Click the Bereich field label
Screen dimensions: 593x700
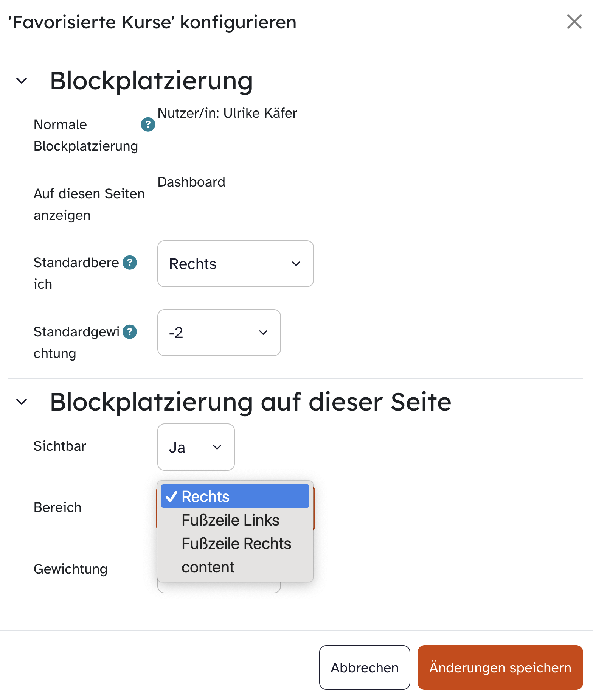coord(57,507)
